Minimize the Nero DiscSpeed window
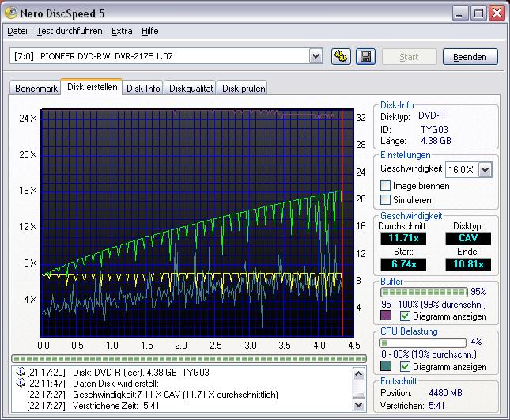510x420 pixels. pyautogui.click(x=459, y=13)
